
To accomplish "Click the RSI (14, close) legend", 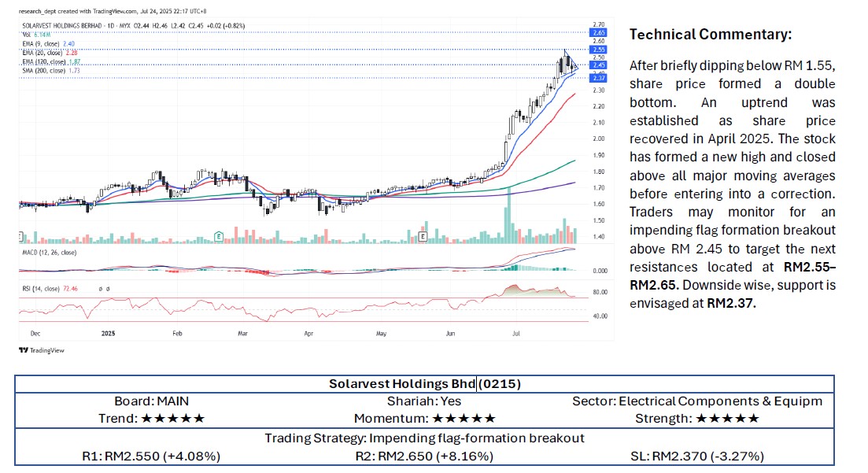I will [x=50, y=289].
